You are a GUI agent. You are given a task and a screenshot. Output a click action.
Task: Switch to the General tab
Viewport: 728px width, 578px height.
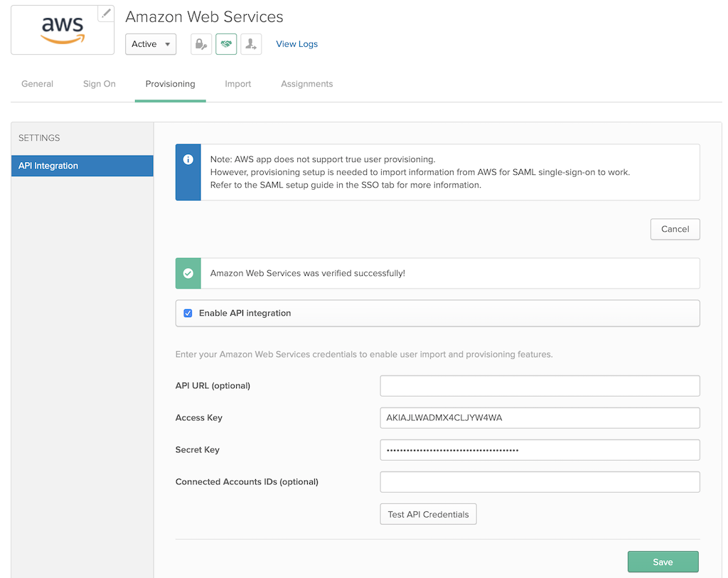(x=37, y=84)
